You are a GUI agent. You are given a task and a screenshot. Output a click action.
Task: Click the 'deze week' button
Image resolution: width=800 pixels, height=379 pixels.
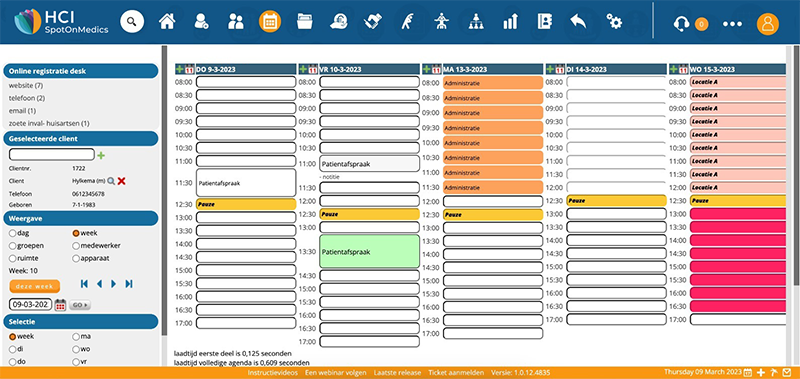[x=35, y=286]
